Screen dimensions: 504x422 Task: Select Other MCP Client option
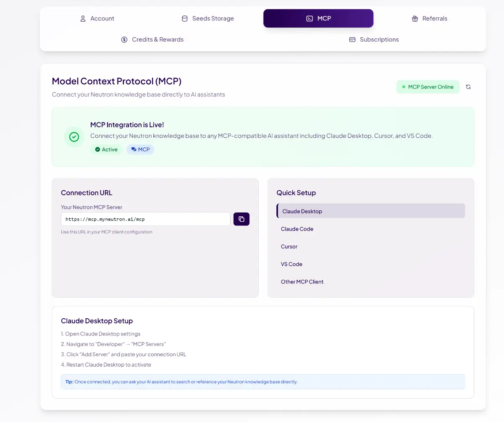tap(302, 282)
